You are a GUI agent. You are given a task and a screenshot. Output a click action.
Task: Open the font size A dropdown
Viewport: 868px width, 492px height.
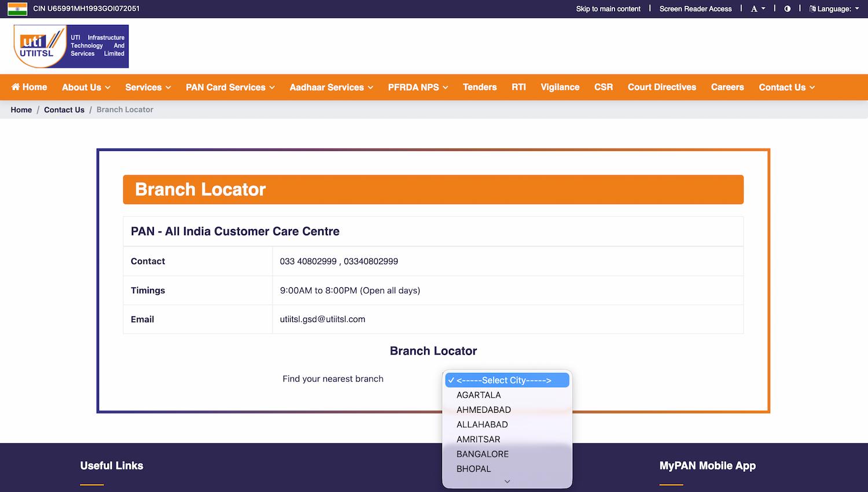757,9
